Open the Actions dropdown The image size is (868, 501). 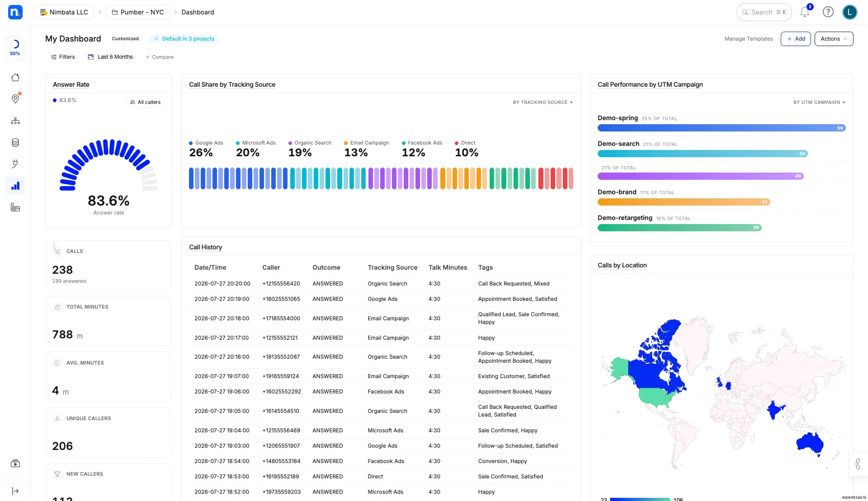[834, 39]
